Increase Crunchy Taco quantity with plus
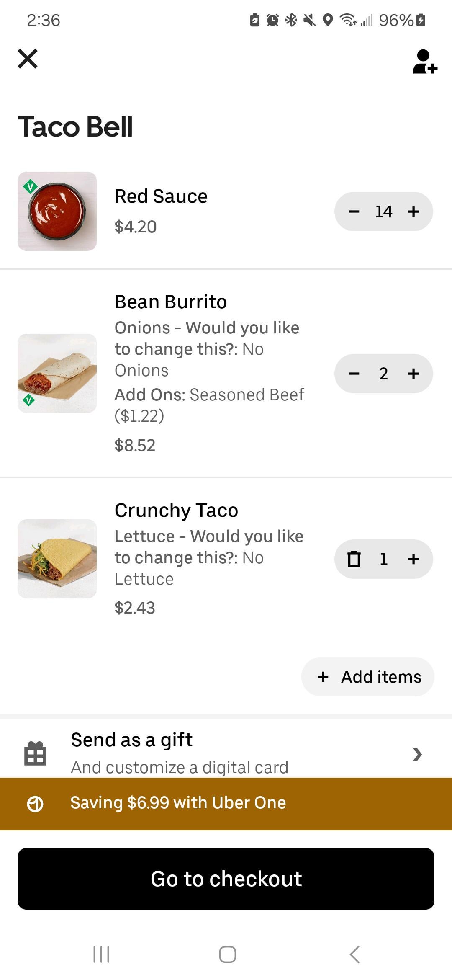 click(413, 559)
